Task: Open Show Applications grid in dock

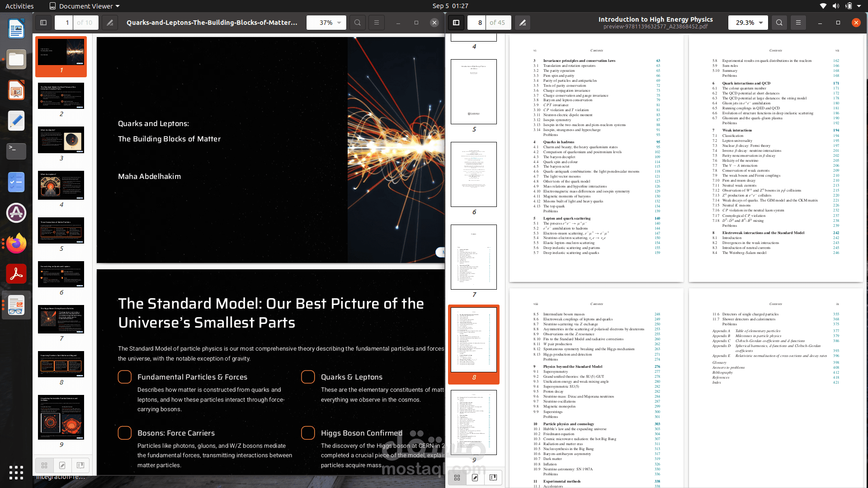Action: [x=16, y=472]
